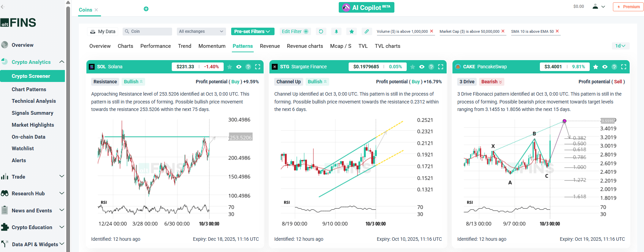
Task: Click the alert bell icon in filter bar
Action: 336,31
